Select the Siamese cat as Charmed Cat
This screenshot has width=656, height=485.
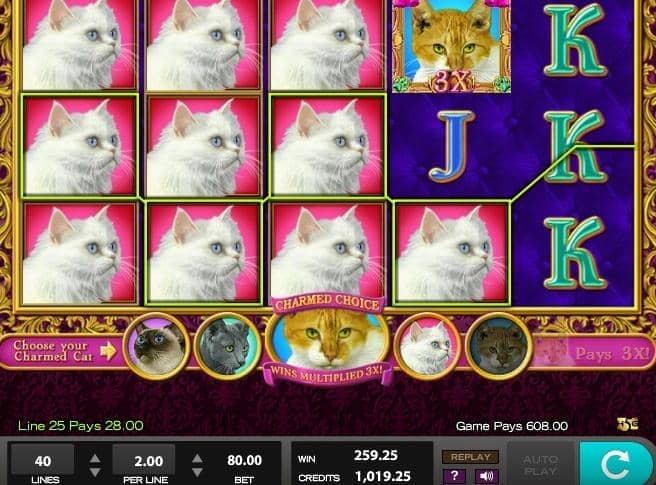click(x=157, y=346)
